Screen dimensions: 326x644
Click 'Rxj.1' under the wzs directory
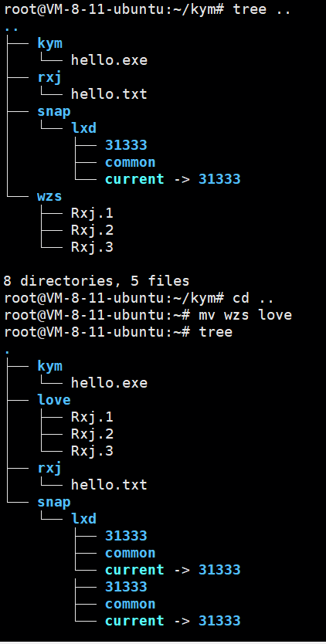92,213
